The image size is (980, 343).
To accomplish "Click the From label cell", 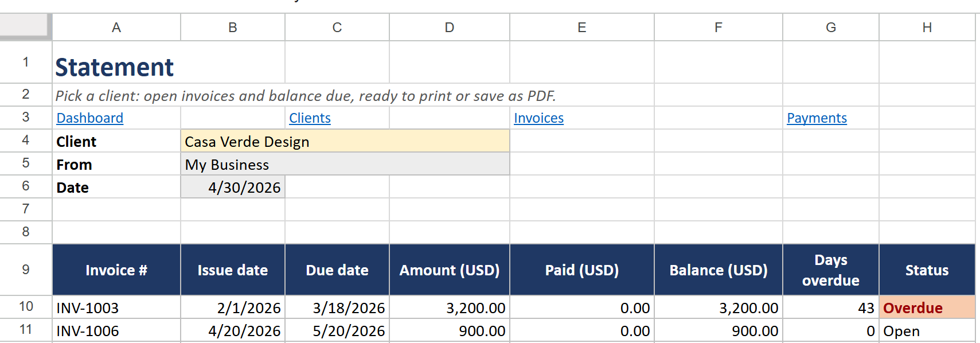I will pyautogui.click(x=116, y=164).
